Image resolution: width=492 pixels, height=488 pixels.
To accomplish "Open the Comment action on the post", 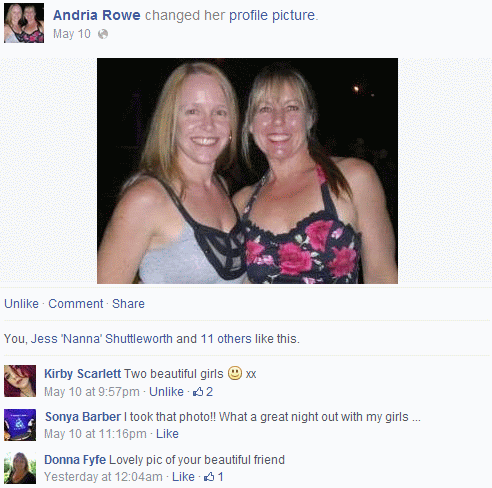I will [76, 304].
